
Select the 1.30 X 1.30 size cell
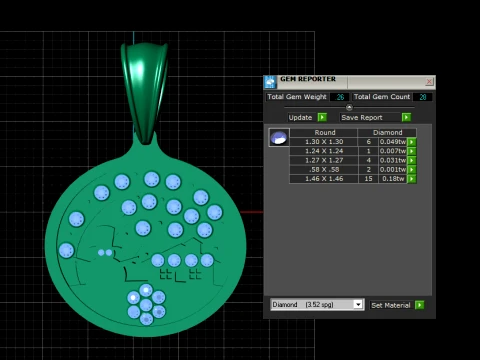coord(324,142)
